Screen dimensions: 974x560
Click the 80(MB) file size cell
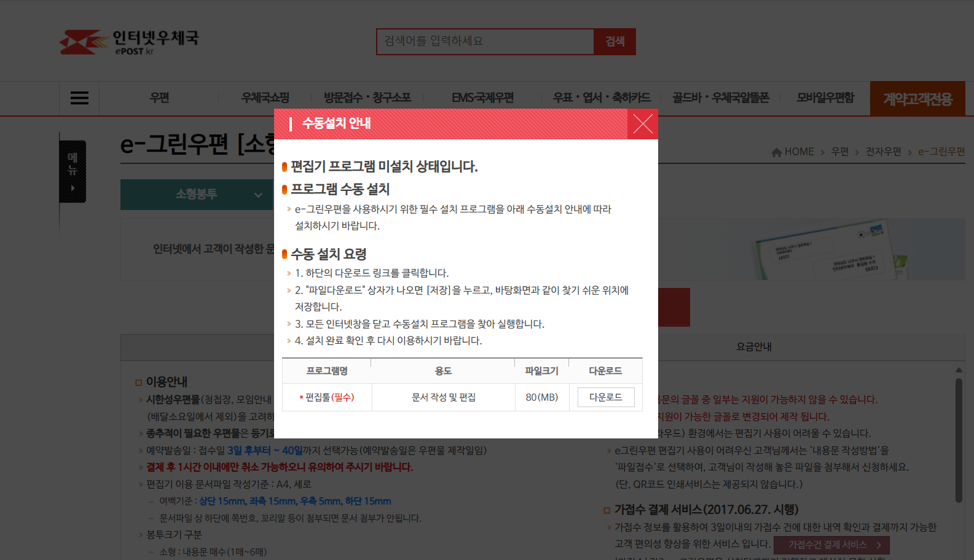point(542,397)
